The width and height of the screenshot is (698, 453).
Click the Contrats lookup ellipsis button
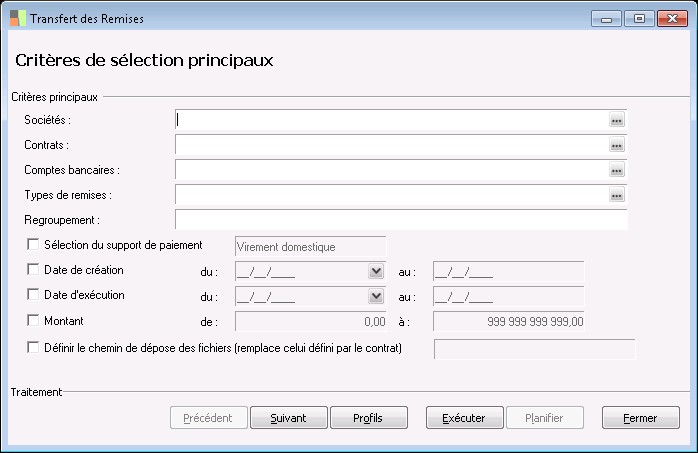pos(617,146)
